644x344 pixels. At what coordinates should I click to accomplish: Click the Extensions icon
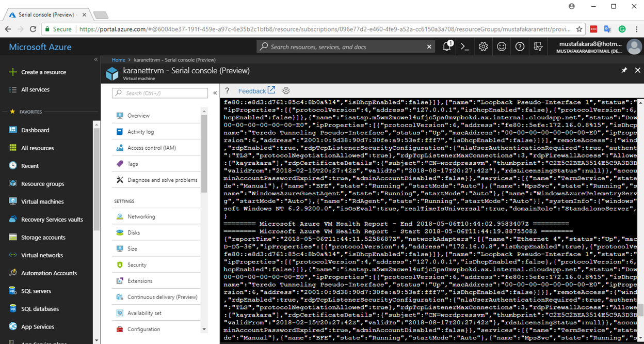(x=120, y=281)
